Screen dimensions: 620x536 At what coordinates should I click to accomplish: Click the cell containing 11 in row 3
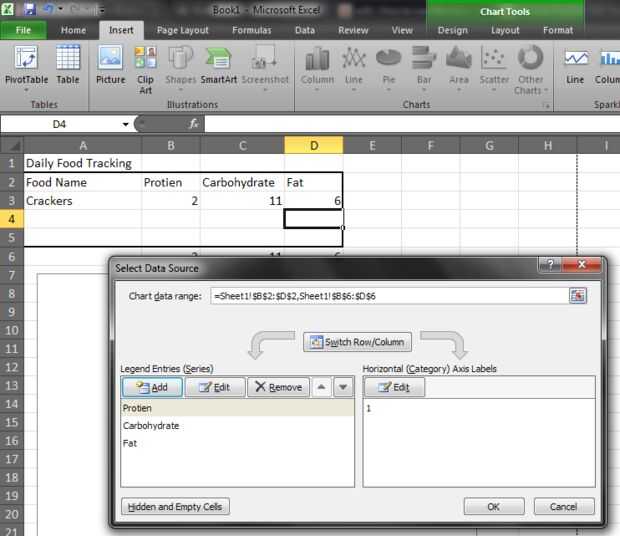click(242, 201)
